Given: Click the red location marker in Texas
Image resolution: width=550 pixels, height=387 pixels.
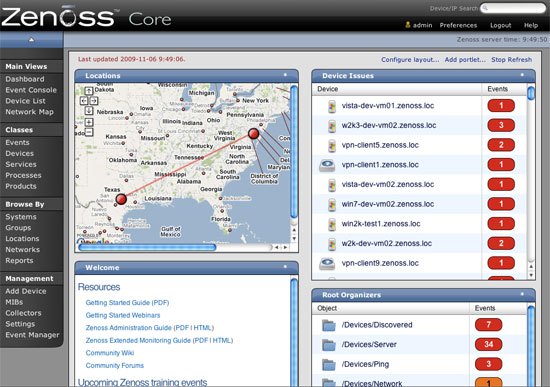Looking at the screenshot, I should coord(121,199).
